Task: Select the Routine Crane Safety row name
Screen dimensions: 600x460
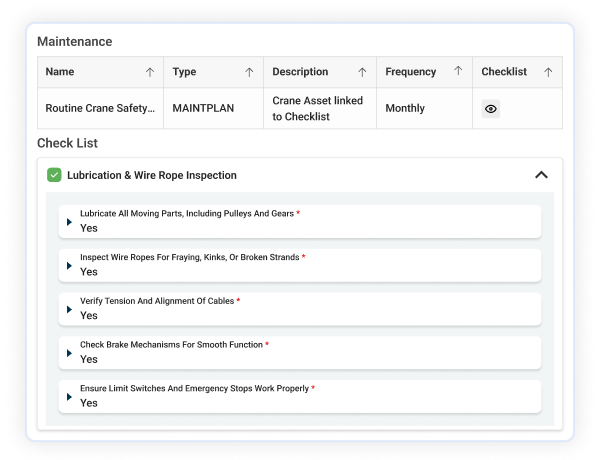Action: 100,108
